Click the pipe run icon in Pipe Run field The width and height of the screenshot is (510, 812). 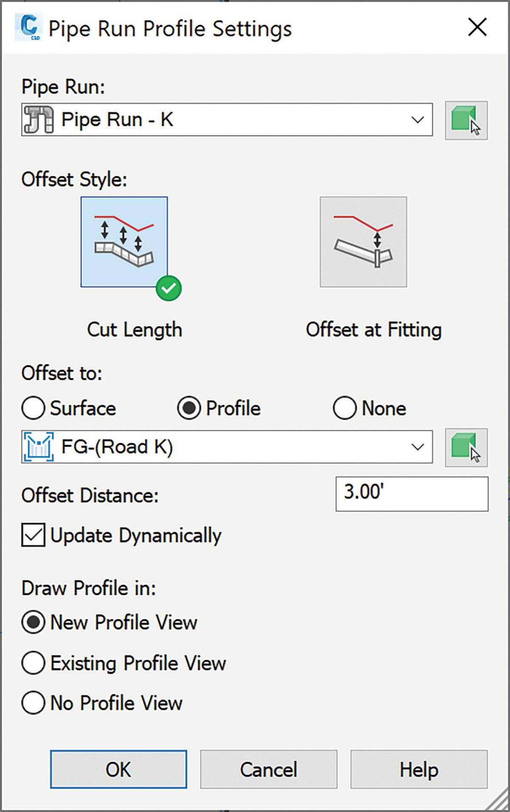pos(39,120)
